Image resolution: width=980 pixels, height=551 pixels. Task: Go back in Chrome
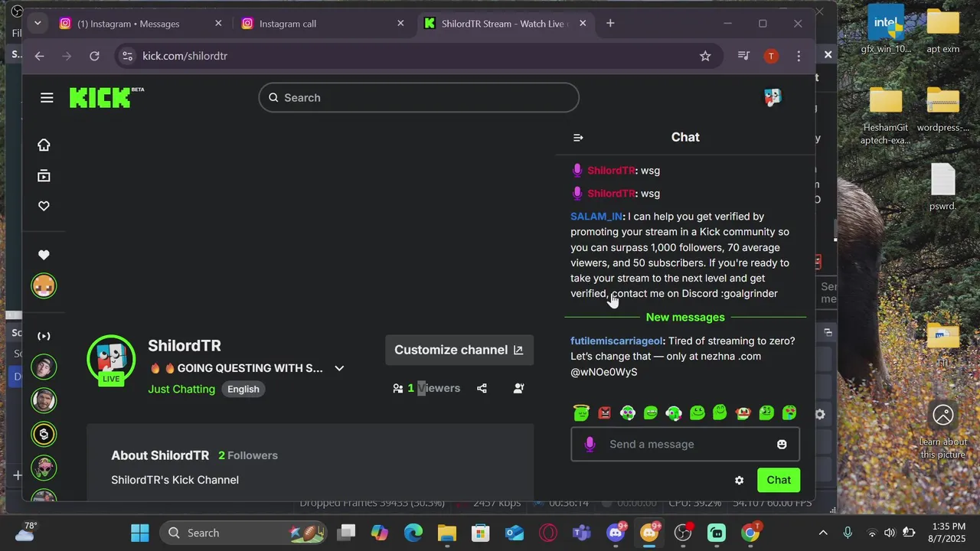[x=40, y=56]
